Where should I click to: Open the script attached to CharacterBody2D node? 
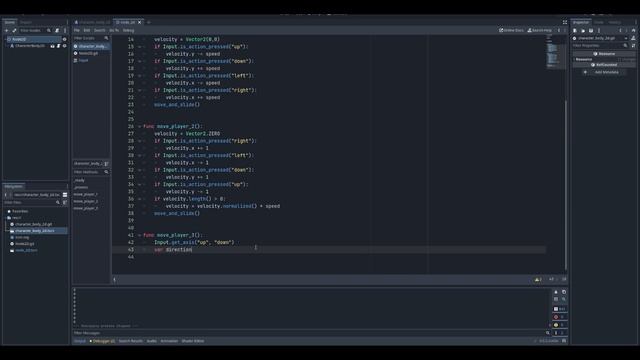point(58,46)
